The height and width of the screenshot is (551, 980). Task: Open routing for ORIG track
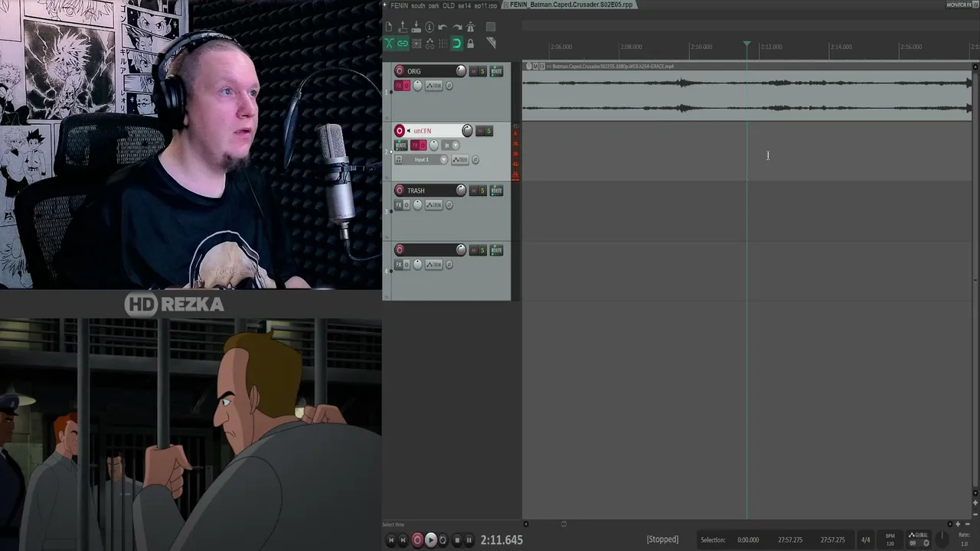click(x=496, y=71)
